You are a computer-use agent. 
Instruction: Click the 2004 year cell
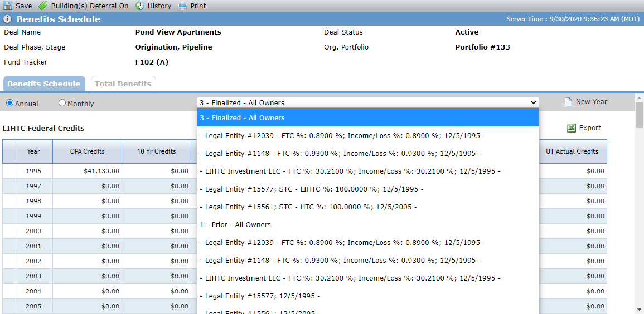(33, 291)
